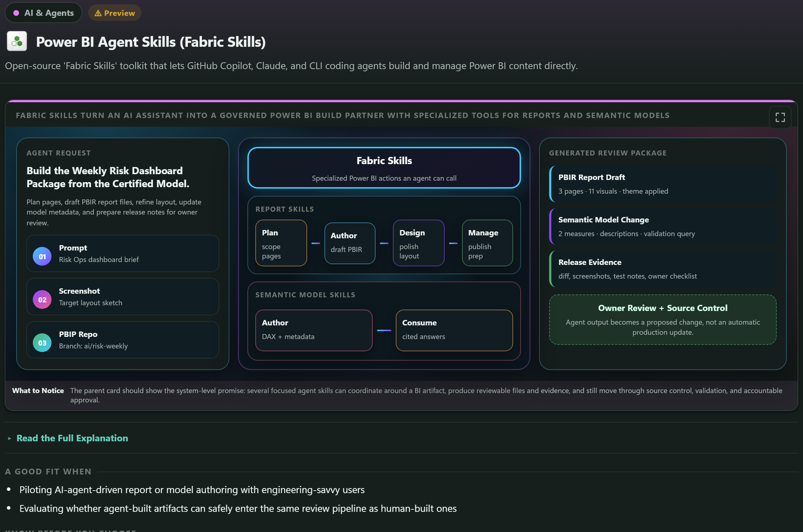Click the REPORT SKILLS heading

[x=284, y=209]
